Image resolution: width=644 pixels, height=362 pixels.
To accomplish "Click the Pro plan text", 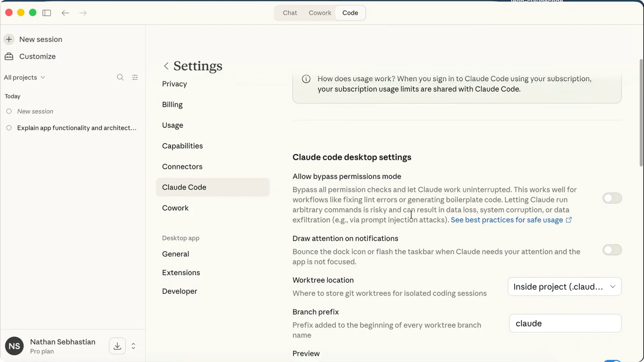I will point(42,351).
